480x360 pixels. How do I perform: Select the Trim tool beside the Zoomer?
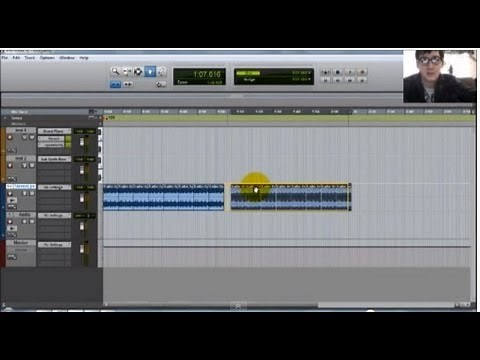pos(127,71)
